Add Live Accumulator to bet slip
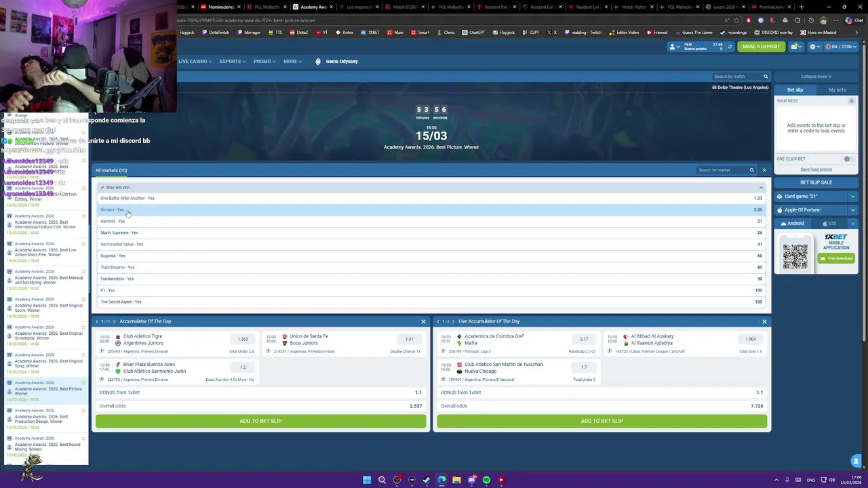The width and height of the screenshot is (868, 488). pos(601,421)
